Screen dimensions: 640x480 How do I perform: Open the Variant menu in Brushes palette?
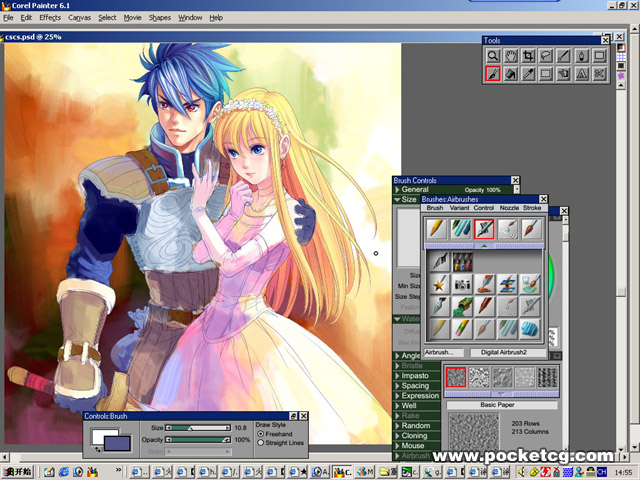pos(459,208)
